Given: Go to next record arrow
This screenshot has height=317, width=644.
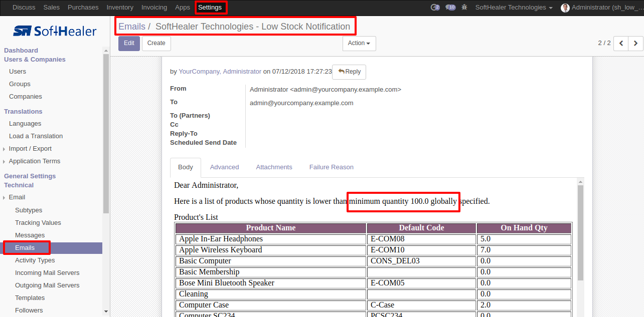Looking at the screenshot, I should point(635,44).
